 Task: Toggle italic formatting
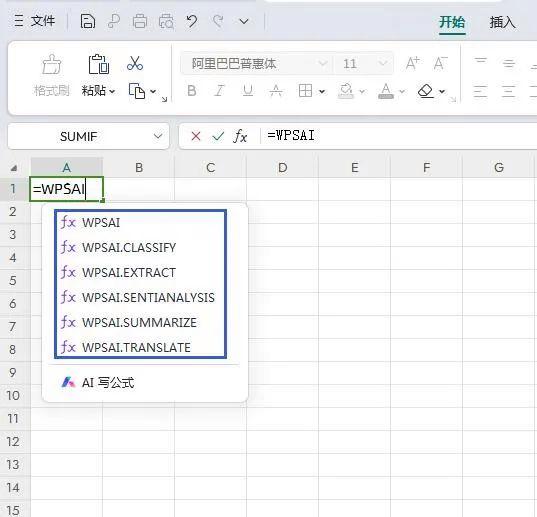click(219, 91)
